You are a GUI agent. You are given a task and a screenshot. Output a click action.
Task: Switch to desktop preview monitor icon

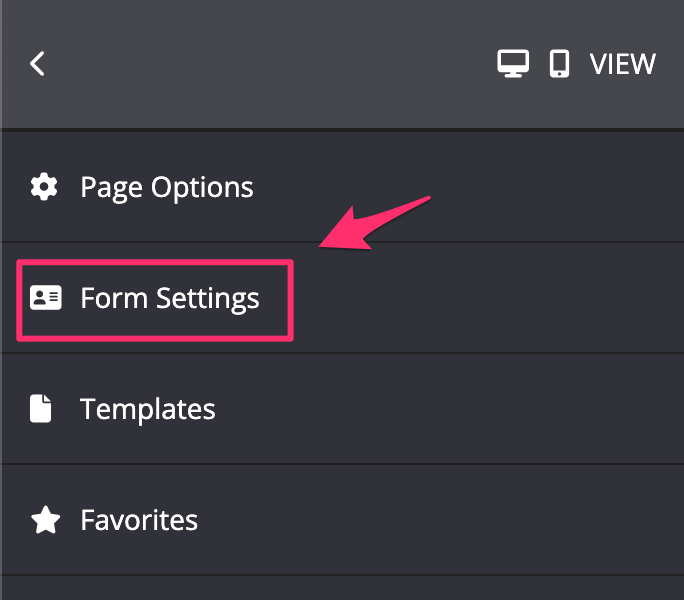point(513,64)
